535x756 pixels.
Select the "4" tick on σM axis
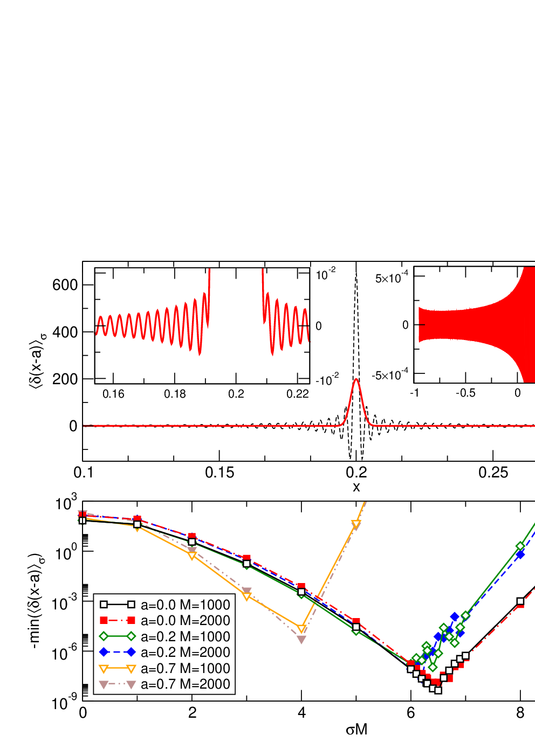point(301,713)
